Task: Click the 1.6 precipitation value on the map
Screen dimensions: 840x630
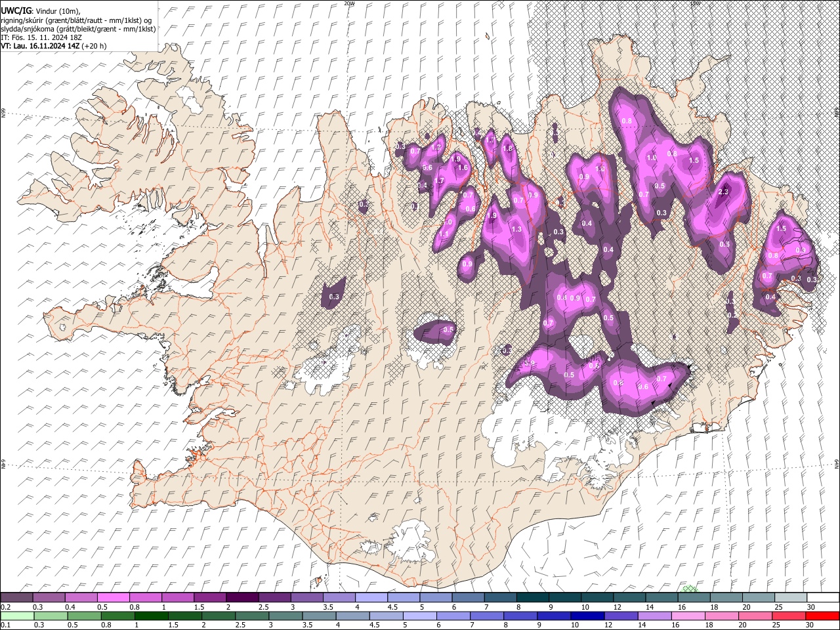Action: coord(462,167)
